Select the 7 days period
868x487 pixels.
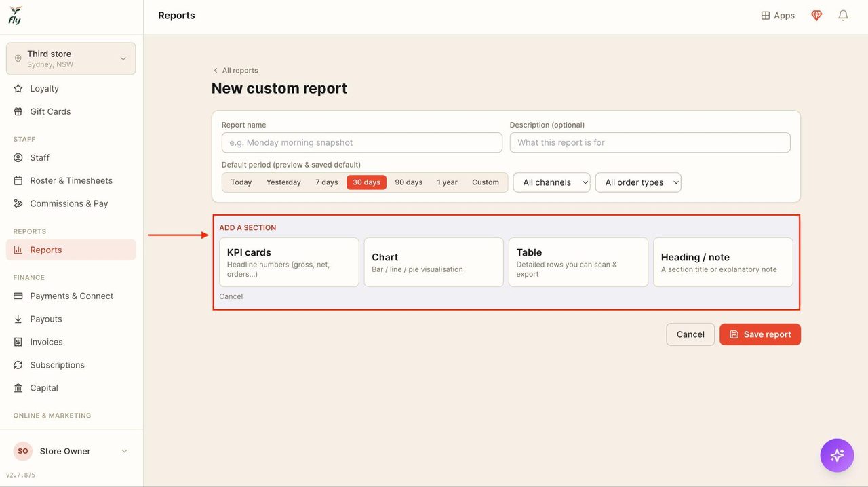tap(326, 182)
